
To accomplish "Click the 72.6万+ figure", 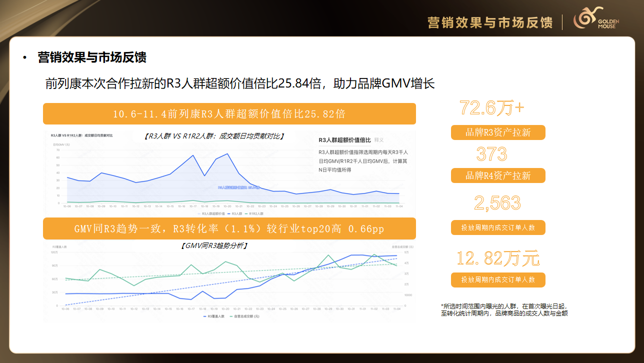I will pyautogui.click(x=492, y=107).
